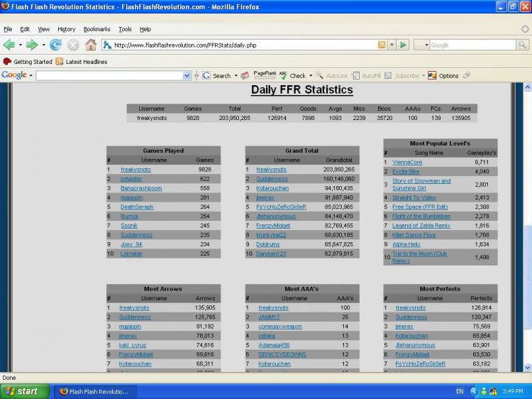Click the greyed-out Stop loading icon
Image resolution: width=532 pixels, height=399 pixels.
[72, 45]
